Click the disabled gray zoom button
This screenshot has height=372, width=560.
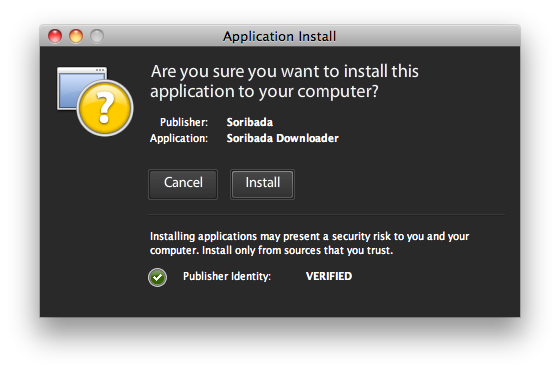(97, 36)
